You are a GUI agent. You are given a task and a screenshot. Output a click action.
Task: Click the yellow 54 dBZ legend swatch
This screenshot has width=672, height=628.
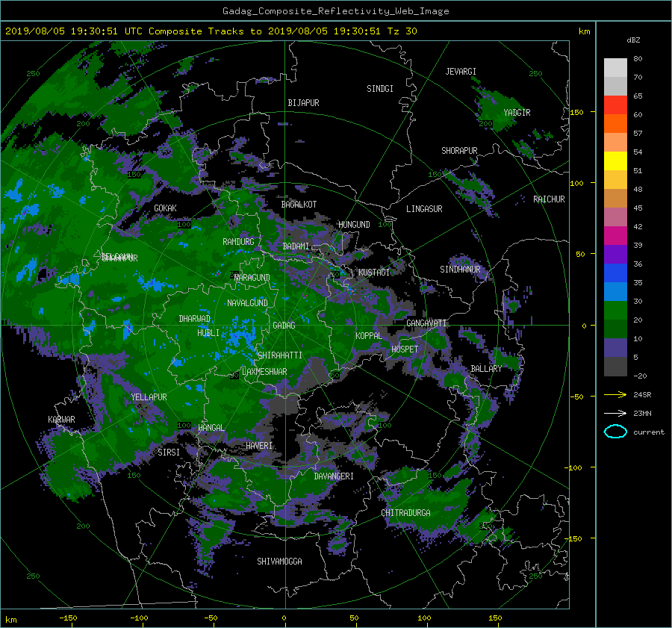tap(615, 161)
